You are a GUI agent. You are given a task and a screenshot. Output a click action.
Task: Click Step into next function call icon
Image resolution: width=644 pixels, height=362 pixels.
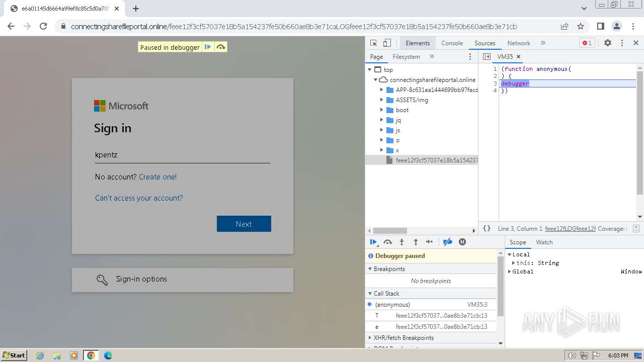(401, 242)
